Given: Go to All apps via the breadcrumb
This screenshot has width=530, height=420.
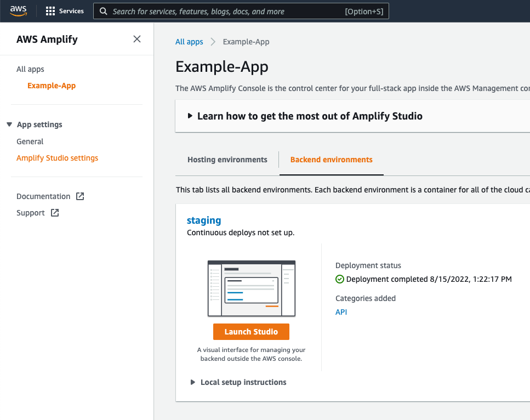Looking at the screenshot, I should pyautogui.click(x=189, y=41).
